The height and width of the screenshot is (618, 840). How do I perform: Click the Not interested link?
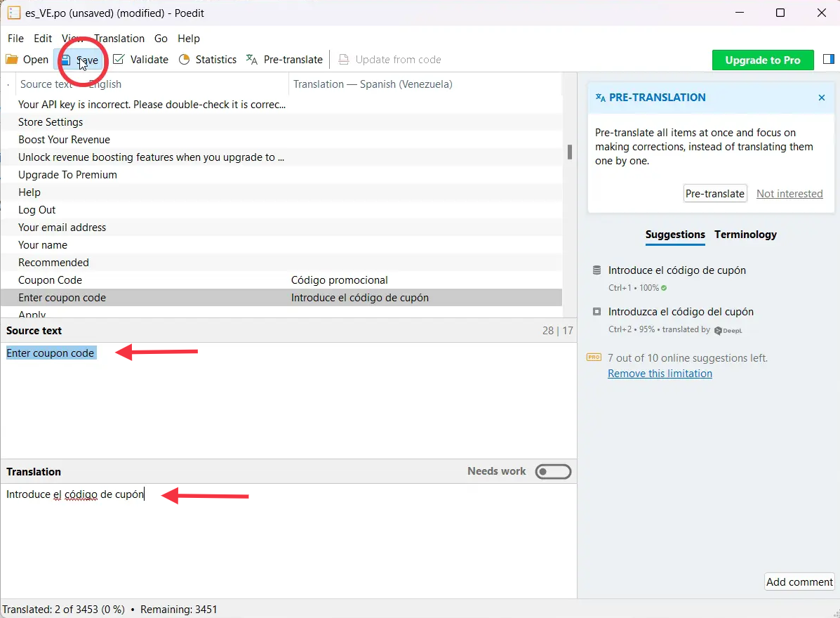(x=789, y=194)
